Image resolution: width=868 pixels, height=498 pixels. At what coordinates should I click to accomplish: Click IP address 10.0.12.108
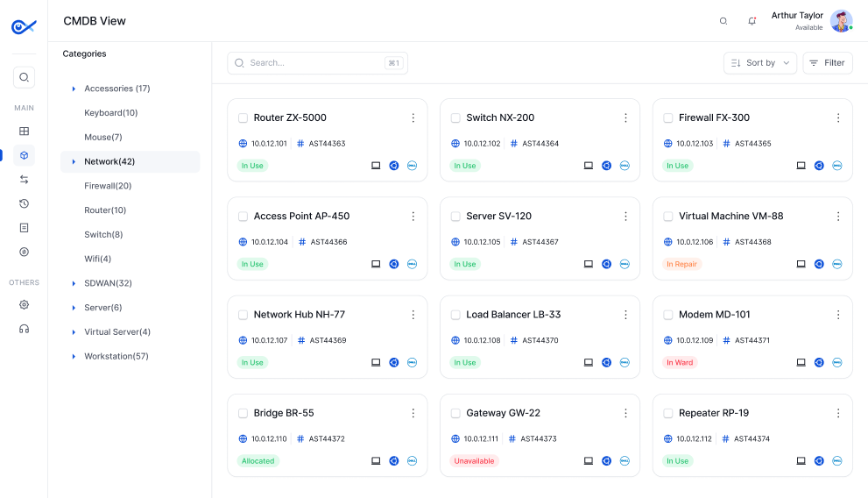coord(482,341)
